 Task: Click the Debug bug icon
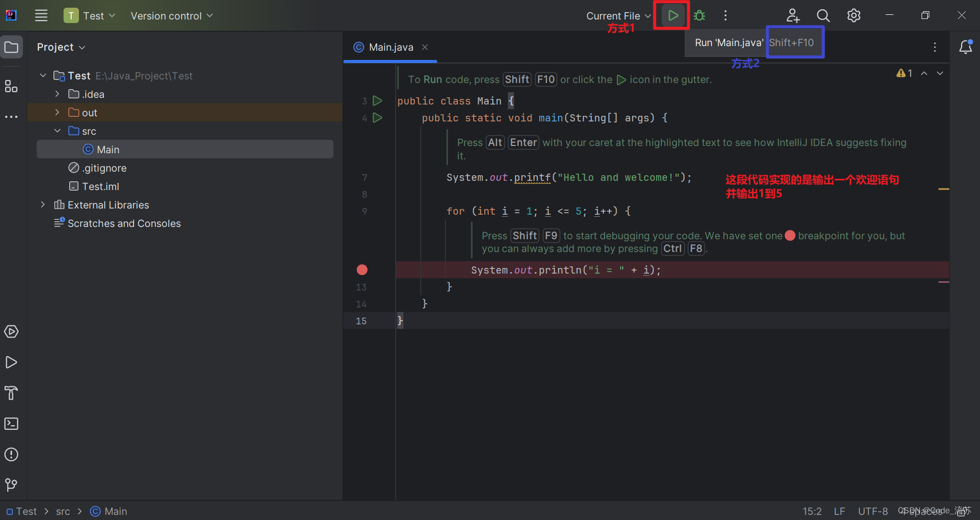pyautogui.click(x=699, y=15)
